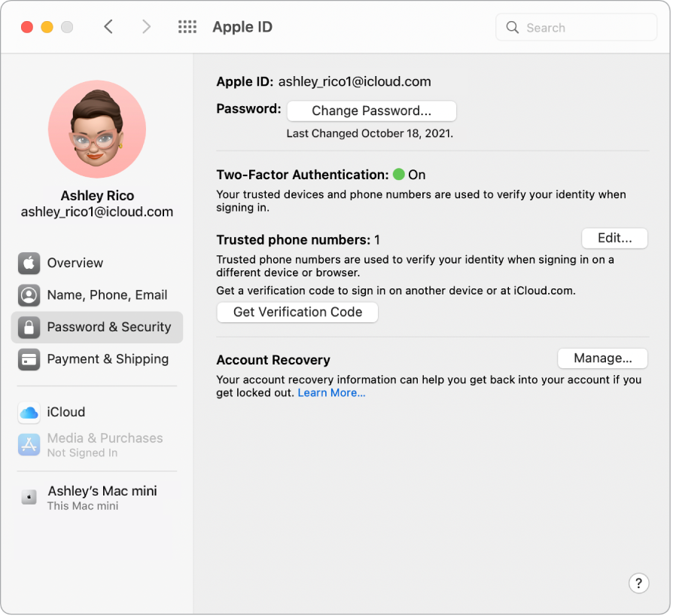Open the Help question mark button
The width and height of the screenshot is (673, 616).
coord(639,583)
